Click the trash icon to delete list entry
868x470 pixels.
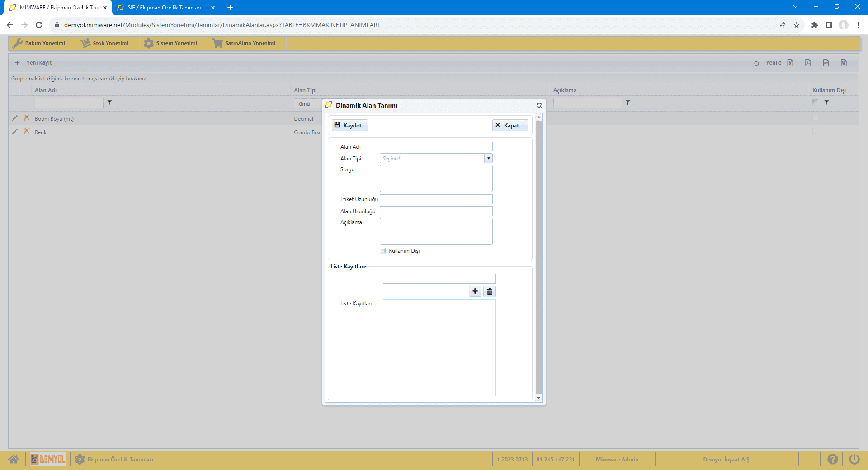point(489,291)
